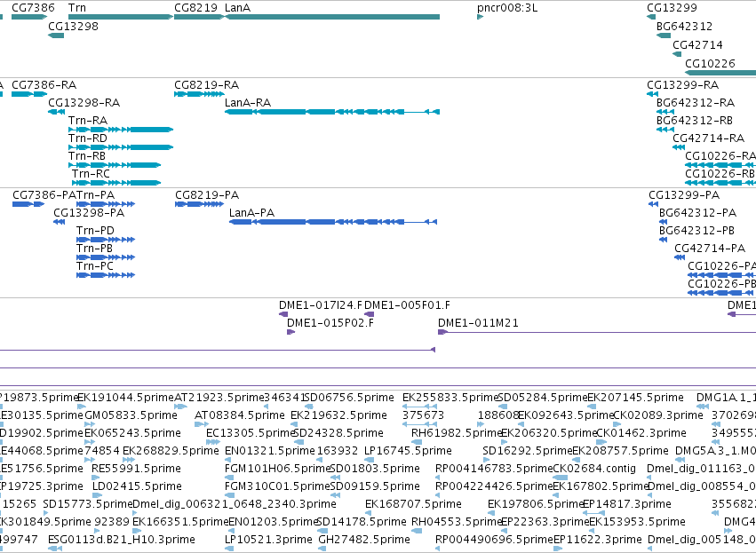Image resolution: width=756 pixels, height=553 pixels.
Task: Open protein CG7386-PA
Action: pos(28,204)
